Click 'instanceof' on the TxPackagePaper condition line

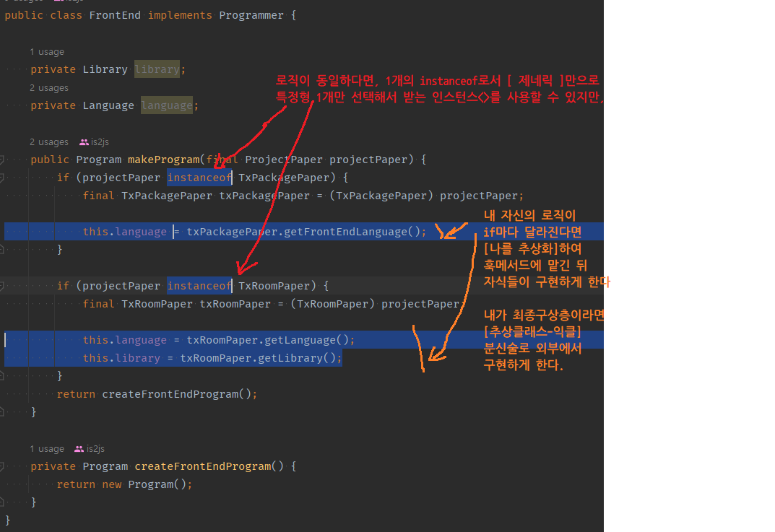(199, 178)
